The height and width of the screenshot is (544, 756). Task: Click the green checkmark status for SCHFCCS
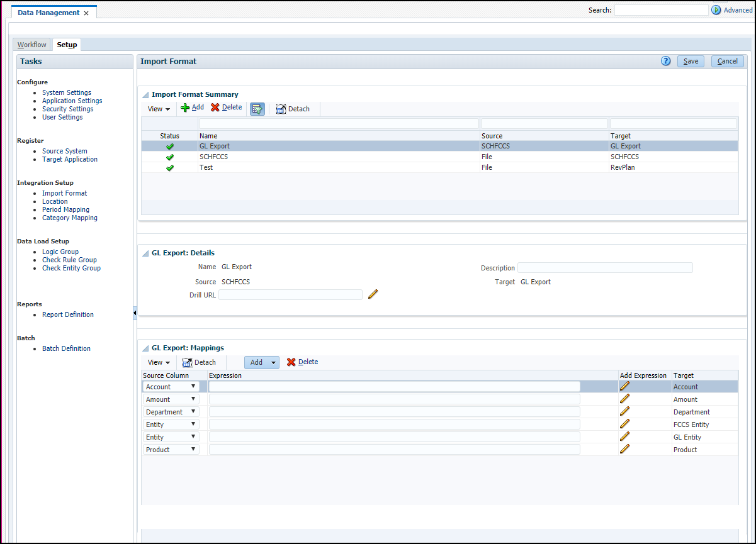169,157
